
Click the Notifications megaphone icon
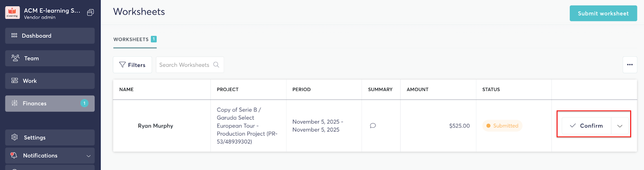[14, 156]
